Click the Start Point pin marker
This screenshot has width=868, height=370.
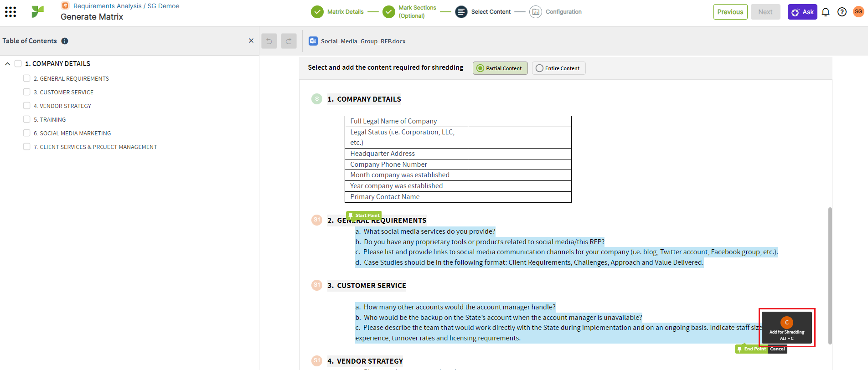[364, 215]
